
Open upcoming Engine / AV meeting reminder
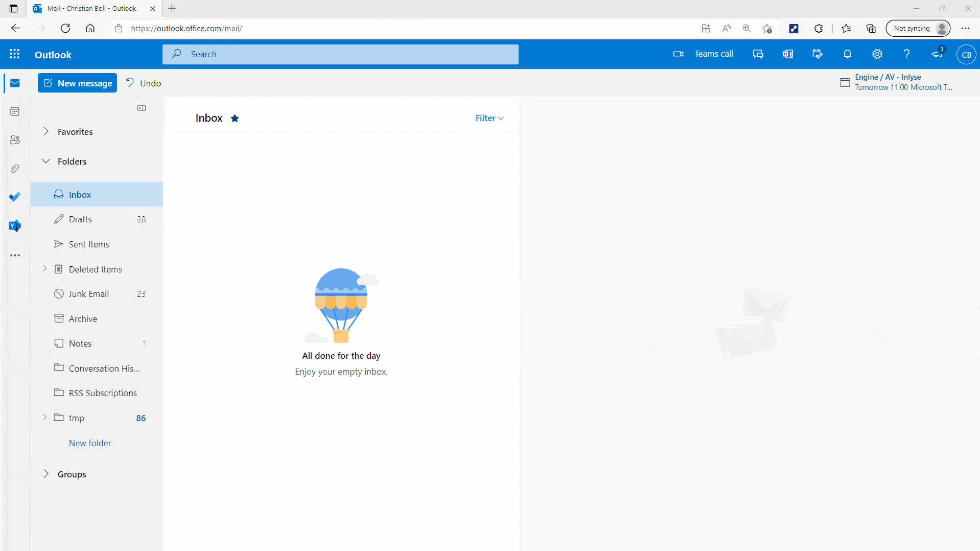[x=897, y=82]
